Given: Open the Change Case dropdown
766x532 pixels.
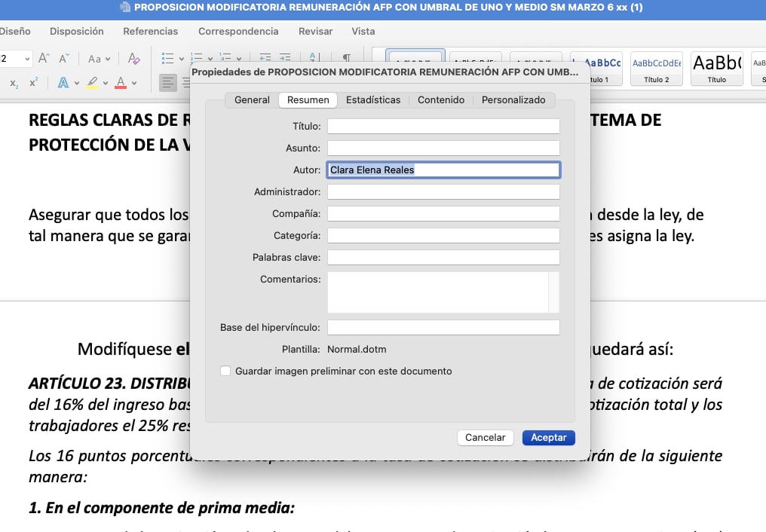Looking at the screenshot, I should pyautogui.click(x=97, y=59).
